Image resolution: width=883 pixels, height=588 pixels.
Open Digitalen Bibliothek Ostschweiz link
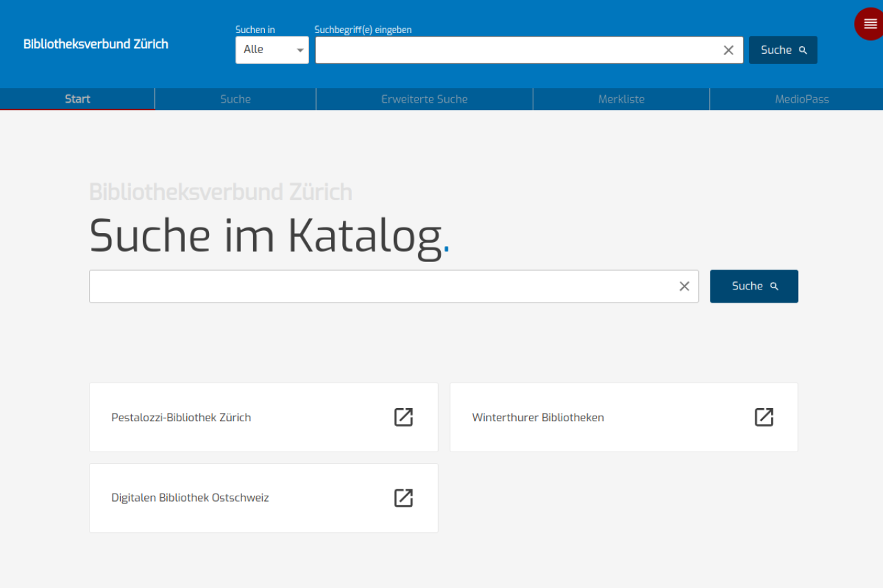pos(190,498)
